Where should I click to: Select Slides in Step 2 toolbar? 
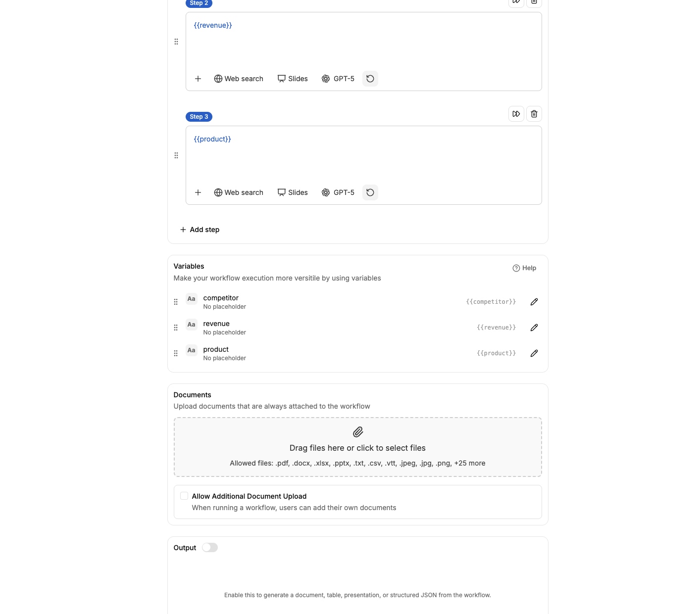point(293,79)
